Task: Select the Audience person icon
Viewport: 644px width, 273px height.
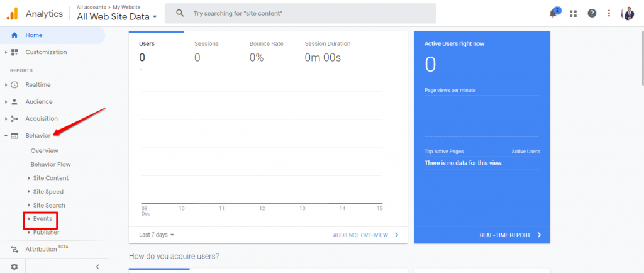Action: coord(14,102)
